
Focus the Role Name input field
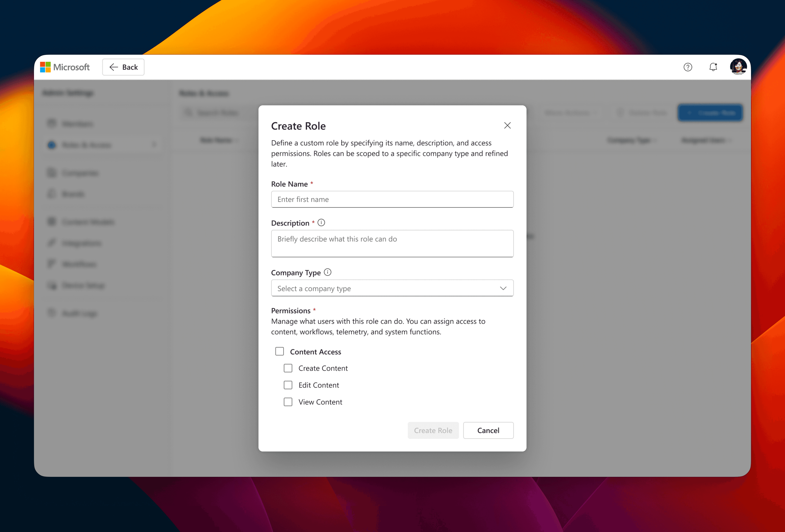(x=392, y=199)
